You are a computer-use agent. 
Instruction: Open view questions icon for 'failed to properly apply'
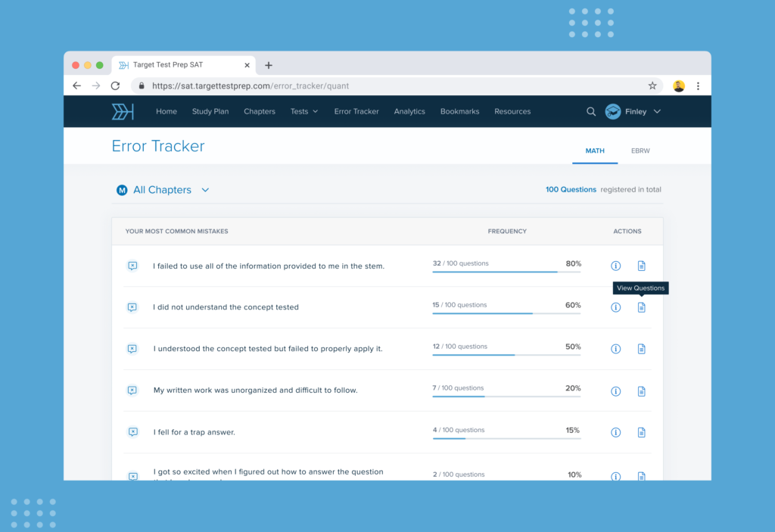point(641,349)
